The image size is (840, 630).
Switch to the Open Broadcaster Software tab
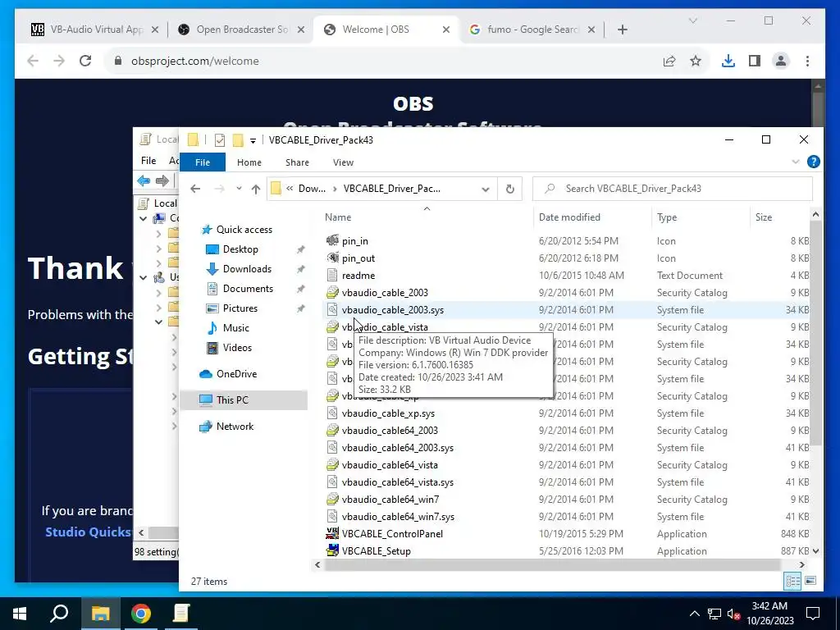click(242, 30)
